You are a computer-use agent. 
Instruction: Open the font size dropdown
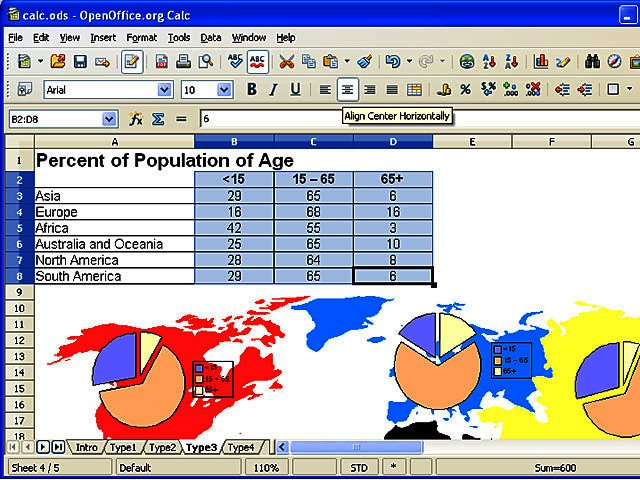point(224,90)
